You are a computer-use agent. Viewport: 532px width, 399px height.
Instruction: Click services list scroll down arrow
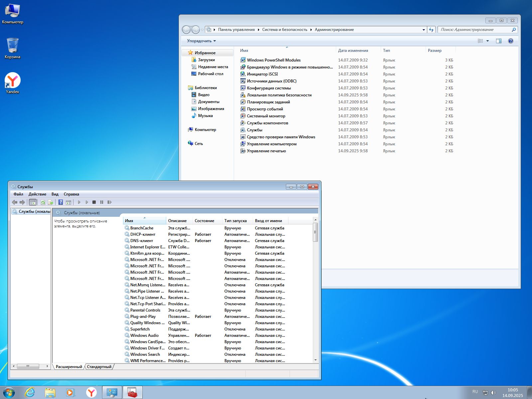point(316,360)
